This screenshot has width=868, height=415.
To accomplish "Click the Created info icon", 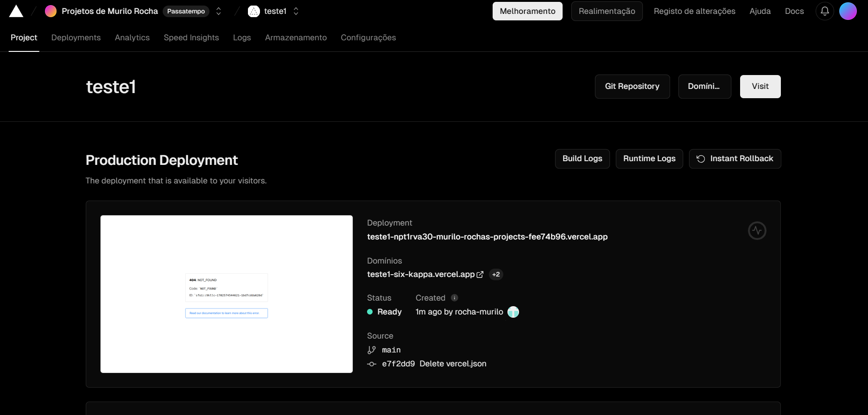I will [x=455, y=298].
